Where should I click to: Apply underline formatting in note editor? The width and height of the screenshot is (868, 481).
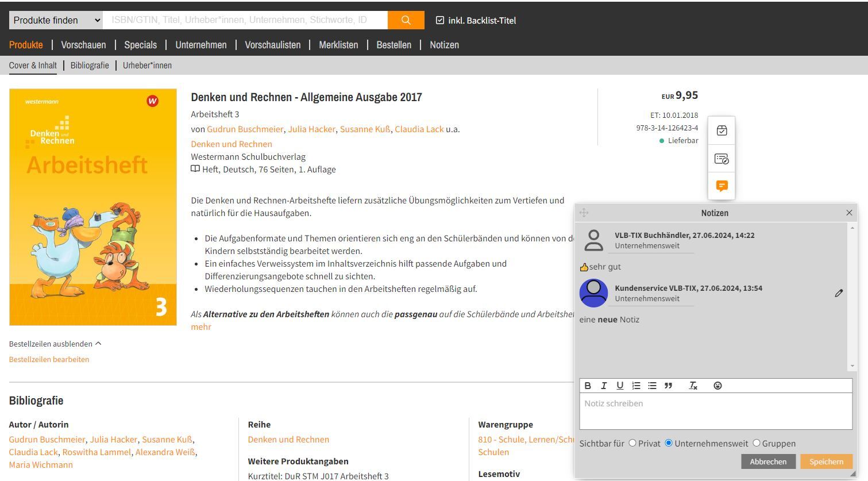tap(620, 386)
